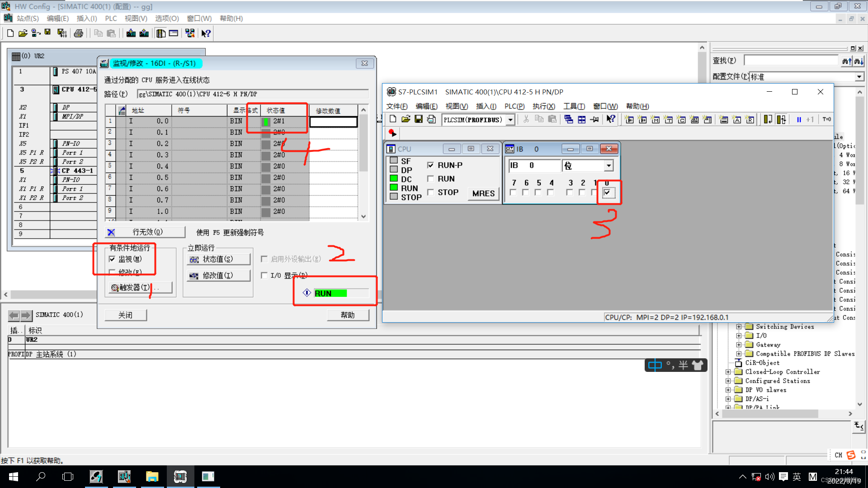
Task: Open 文件(F) menu in PLCSIM
Action: (x=397, y=106)
